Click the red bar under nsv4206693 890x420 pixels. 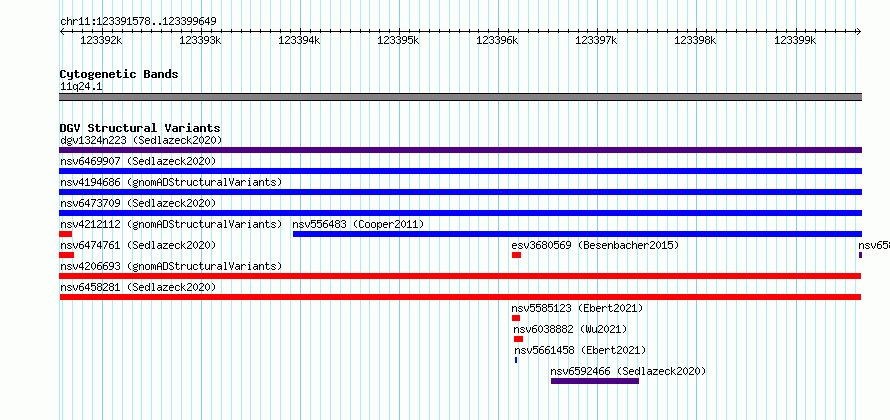tap(460, 276)
